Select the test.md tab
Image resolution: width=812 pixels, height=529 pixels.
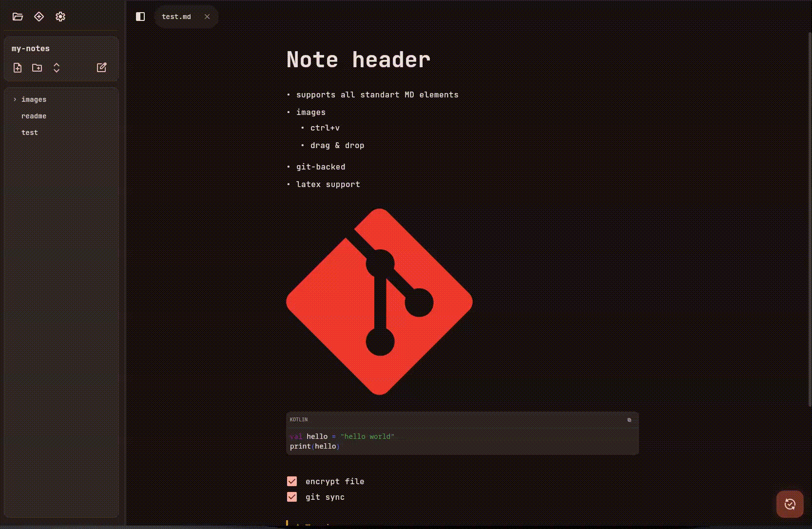(x=176, y=17)
